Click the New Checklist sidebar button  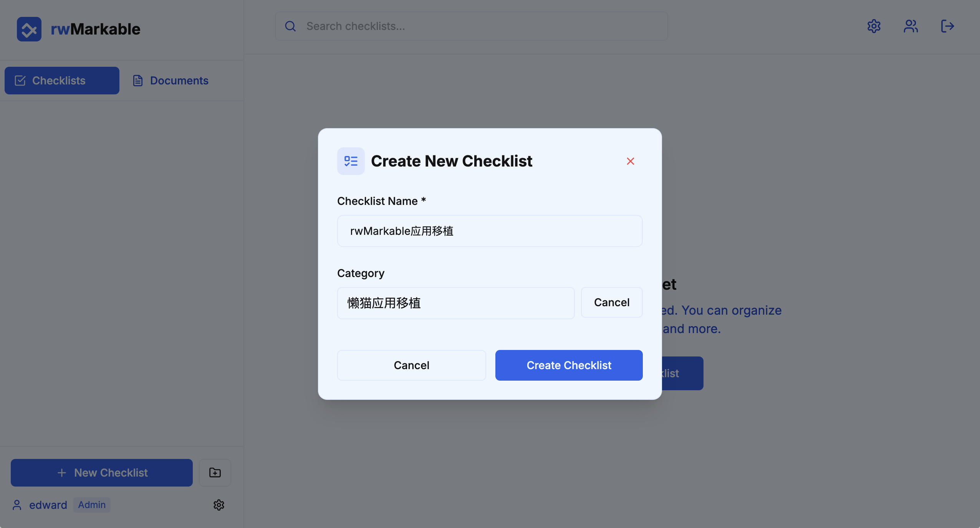102,472
